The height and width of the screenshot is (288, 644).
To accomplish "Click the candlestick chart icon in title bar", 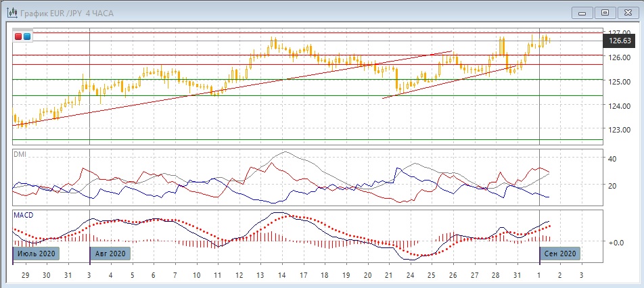I will (x=12, y=11).
